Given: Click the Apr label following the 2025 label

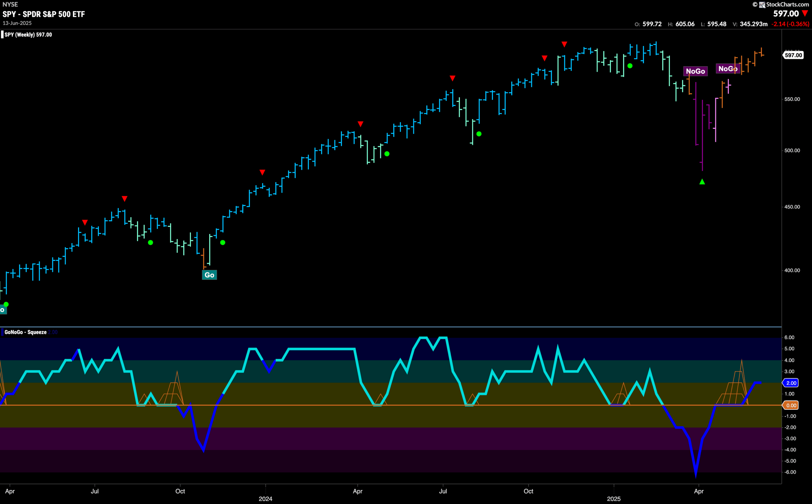Looking at the screenshot, I should 699,491.
